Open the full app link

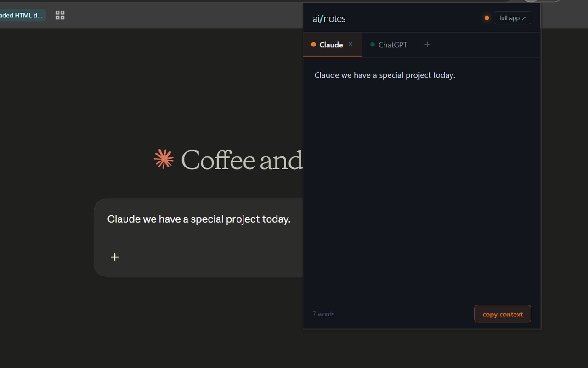coord(512,18)
